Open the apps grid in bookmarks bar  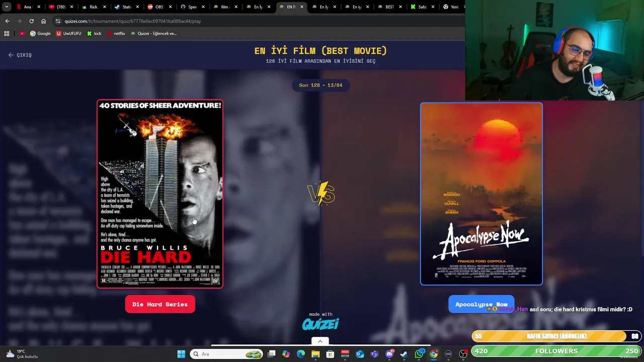[x=7, y=34]
